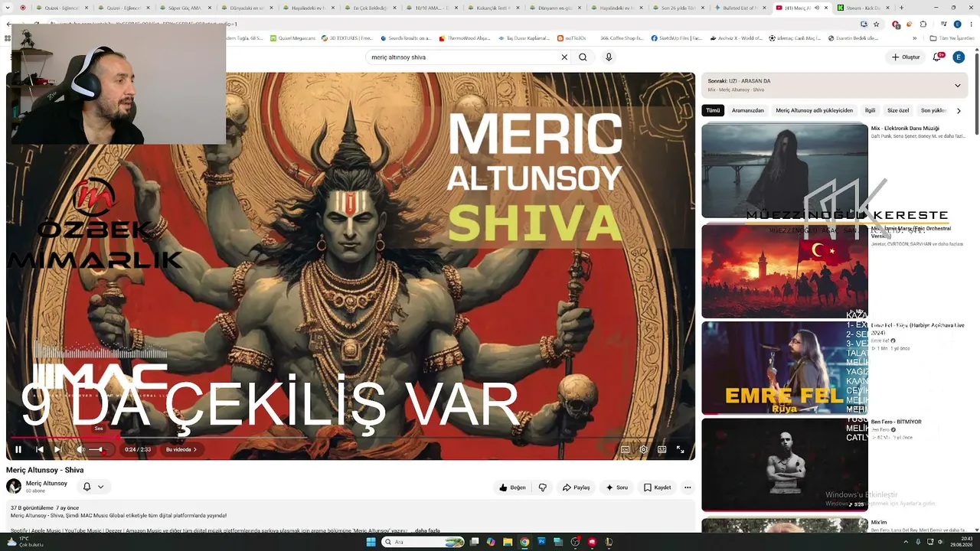Seek on the red video progress bar

(x=351, y=438)
